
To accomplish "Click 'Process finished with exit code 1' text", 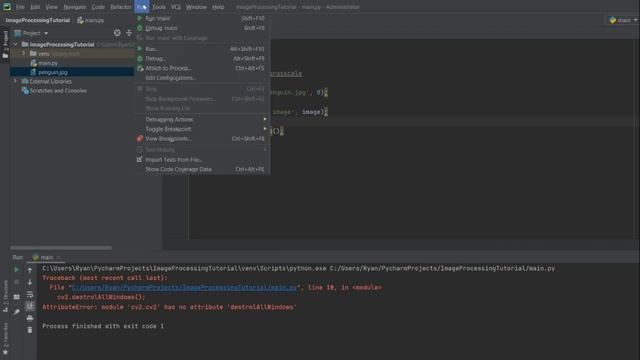I will coord(103,326).
